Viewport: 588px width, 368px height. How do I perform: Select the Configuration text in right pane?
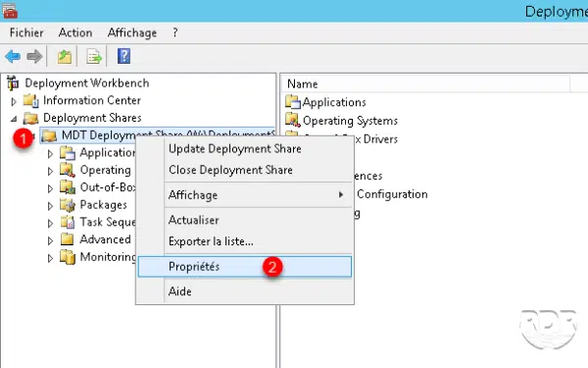(x=392, y=194)
